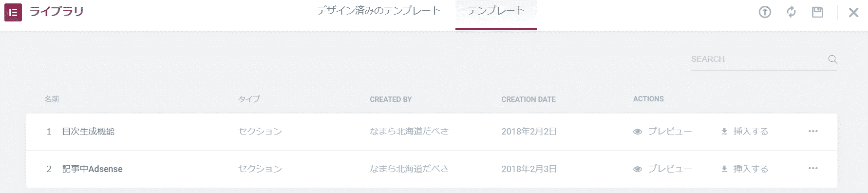Click the insert download icon for 記事中Adsense
Viewport: 868px width, 193px height.
(724, 169)
